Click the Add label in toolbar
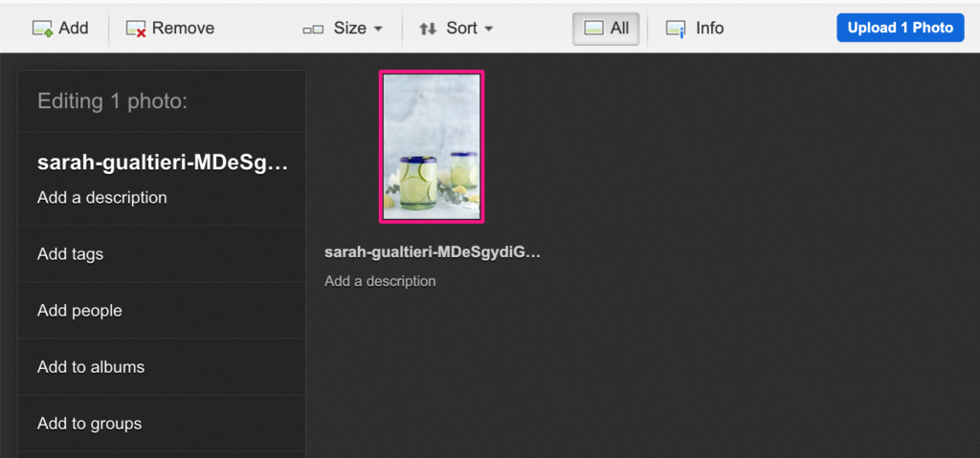Image resolution: width=980 pixels, height=458 pixels. pos(74,28)
